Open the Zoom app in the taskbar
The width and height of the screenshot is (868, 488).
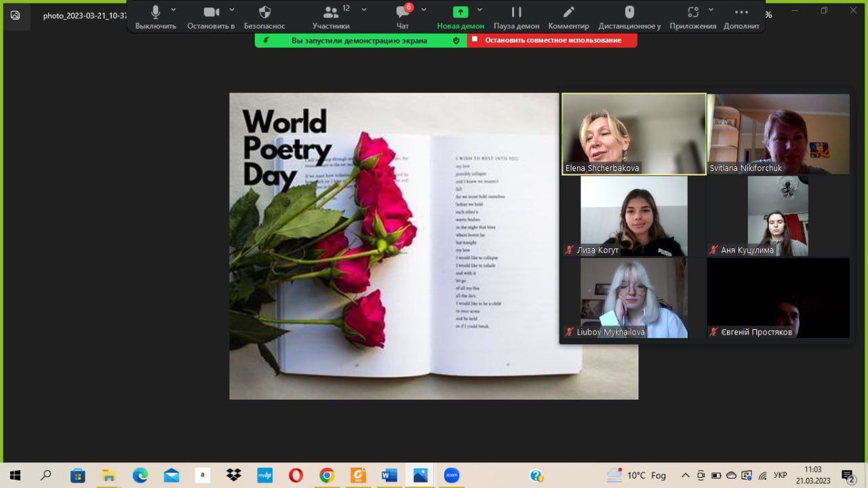point(452,475)
